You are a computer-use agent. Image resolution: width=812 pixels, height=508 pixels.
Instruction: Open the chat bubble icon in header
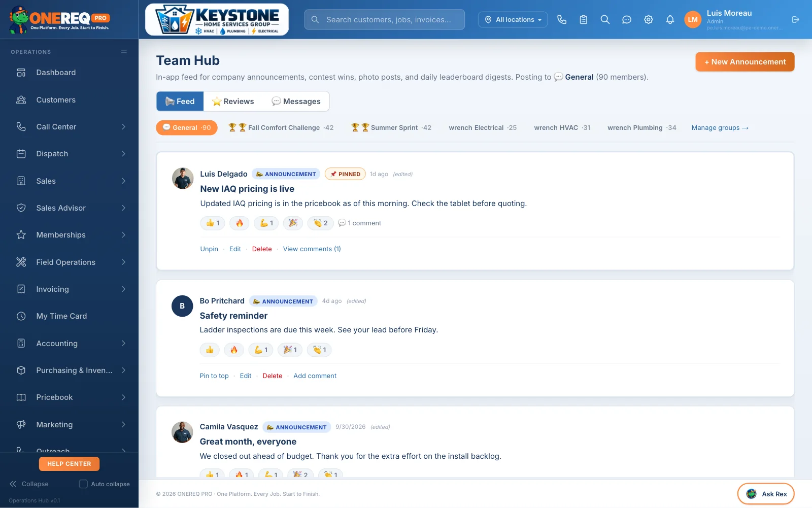click(627, 20)
